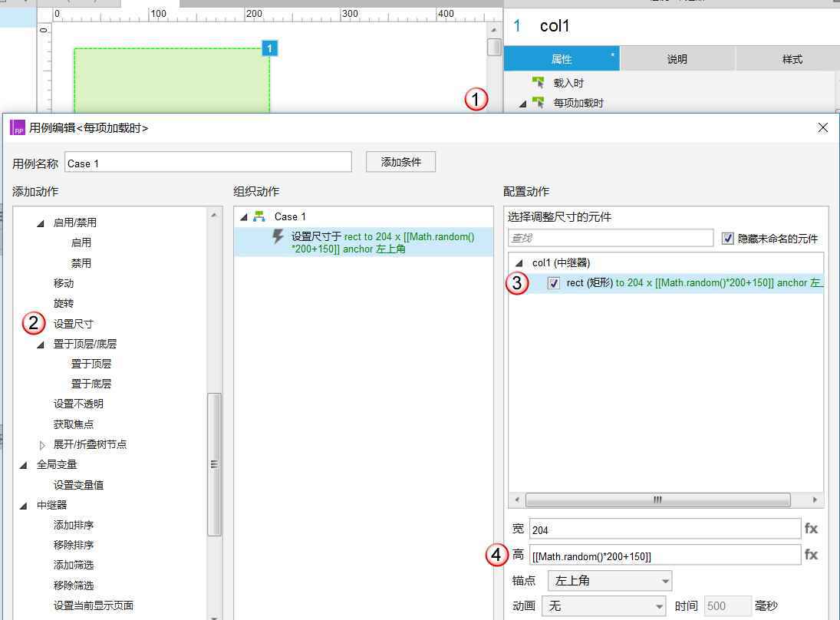Add the 移除筛选 action
Viewport: 840px width, 620px height.
(x=74, y=585)
